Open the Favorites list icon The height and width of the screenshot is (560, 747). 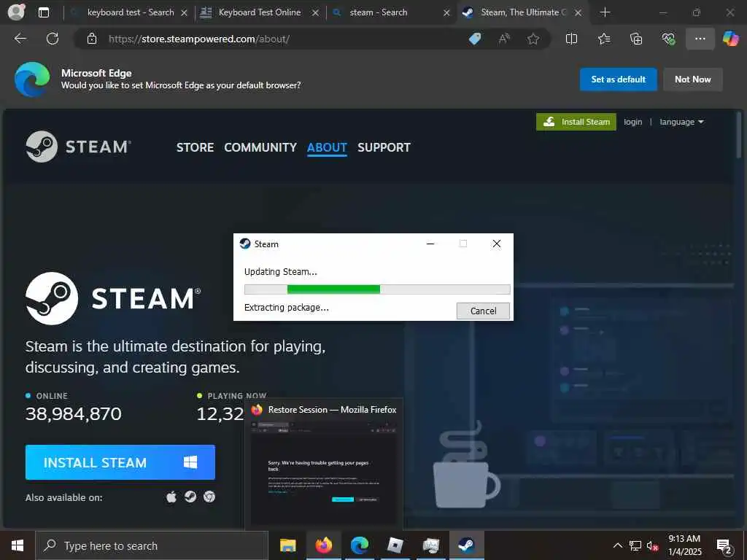pos(604,39)
